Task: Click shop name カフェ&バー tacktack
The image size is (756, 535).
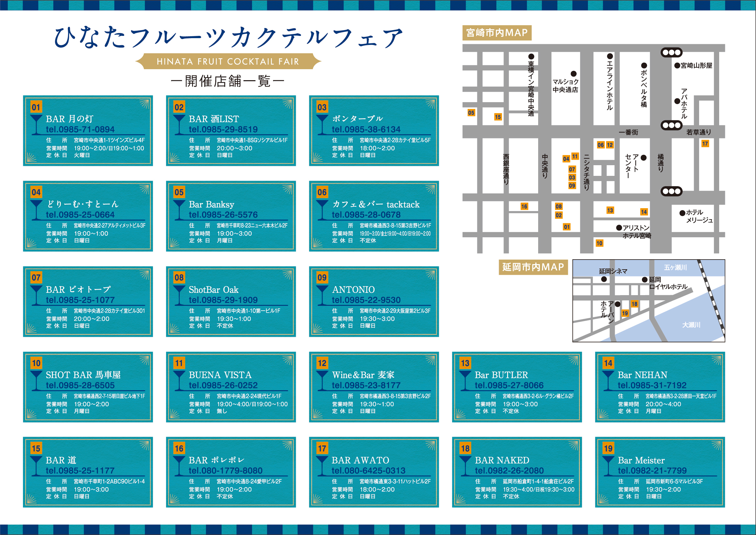Action: (376, 204)
